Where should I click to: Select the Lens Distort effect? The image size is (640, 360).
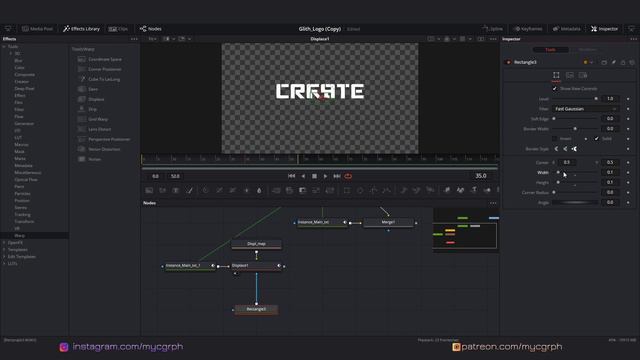click(x=100, y=129)
